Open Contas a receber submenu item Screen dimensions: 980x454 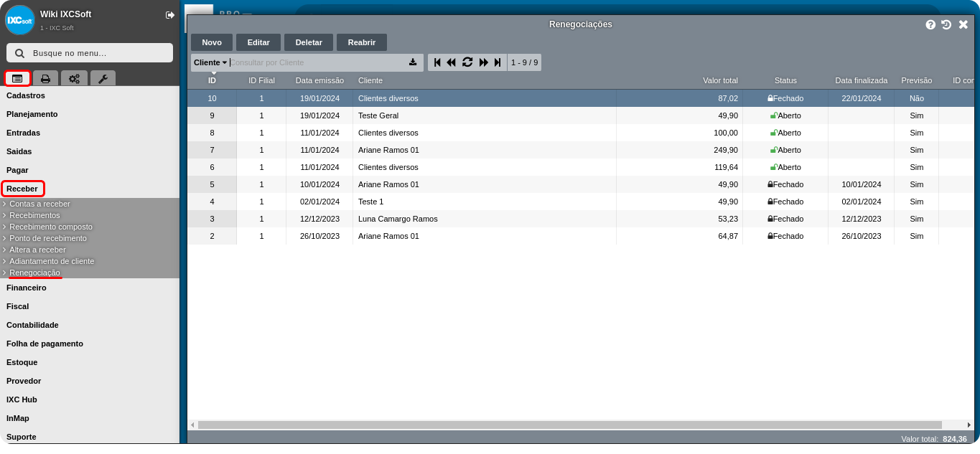39,204
